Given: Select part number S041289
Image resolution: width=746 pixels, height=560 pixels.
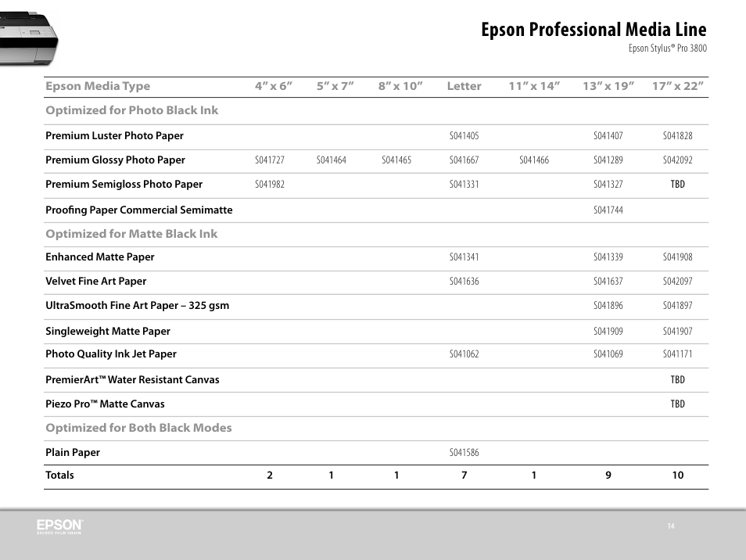Looking at the screenshot, I should (608, 160).
